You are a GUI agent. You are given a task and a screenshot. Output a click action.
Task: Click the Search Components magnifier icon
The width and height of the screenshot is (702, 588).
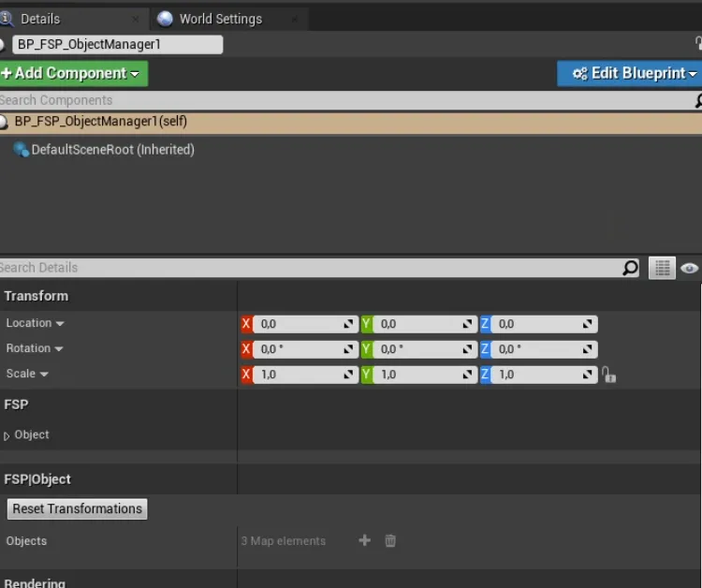[697, 100]
